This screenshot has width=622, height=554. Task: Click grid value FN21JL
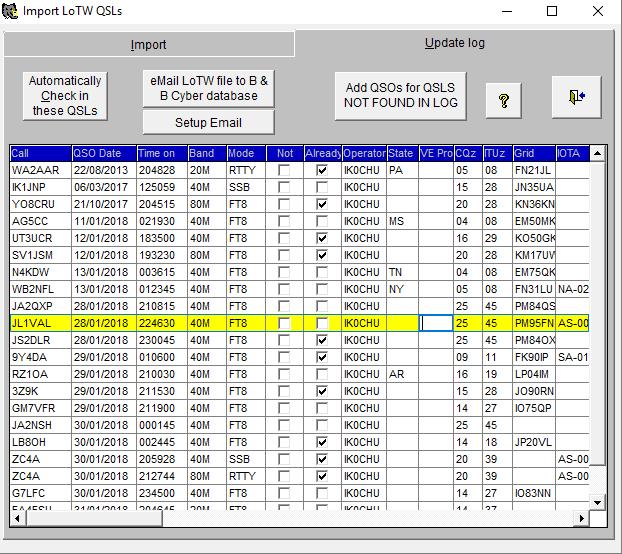[x=533, y=171]
